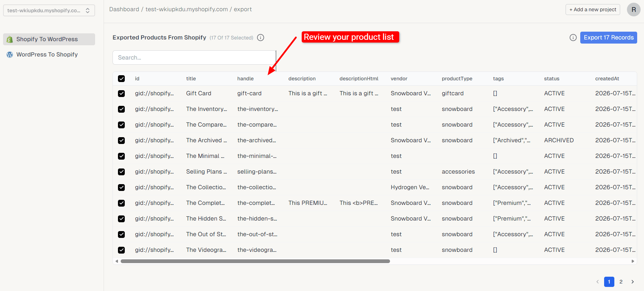This screenshot has height=291, width=644.
Task: Click the title column header
Action: point(191,79)
